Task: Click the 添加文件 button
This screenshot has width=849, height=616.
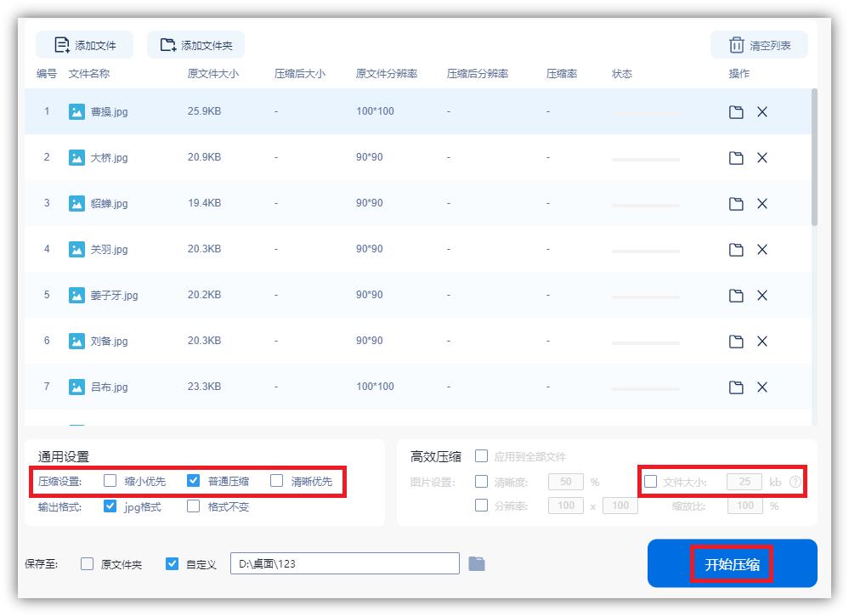Action: tap(83, 44)
